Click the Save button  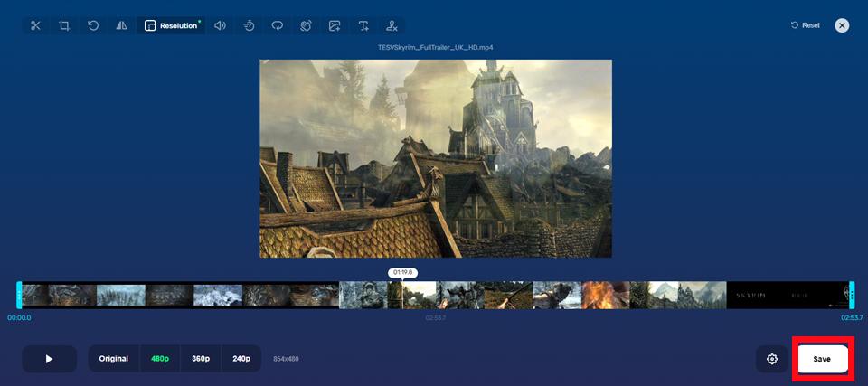coord(822,359)
